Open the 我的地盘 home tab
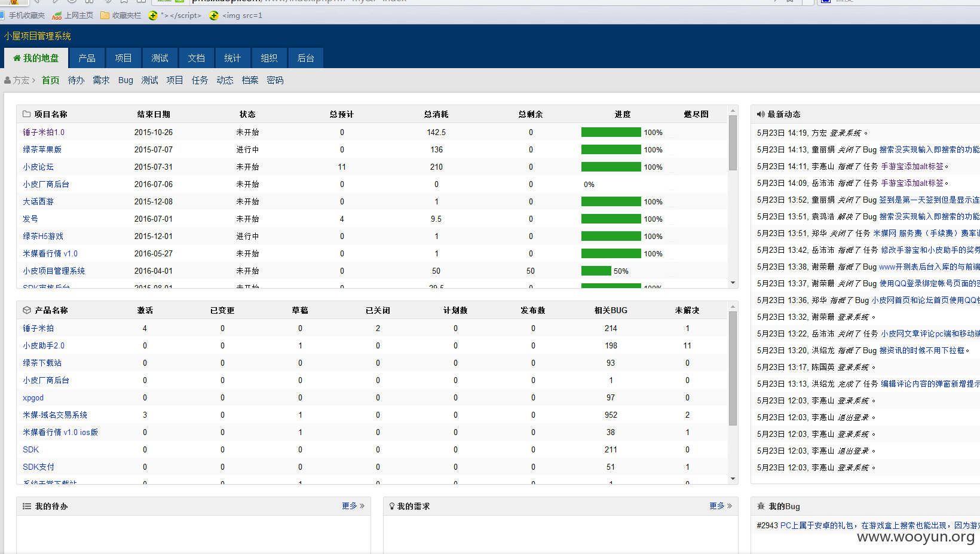 pos(36,58)
